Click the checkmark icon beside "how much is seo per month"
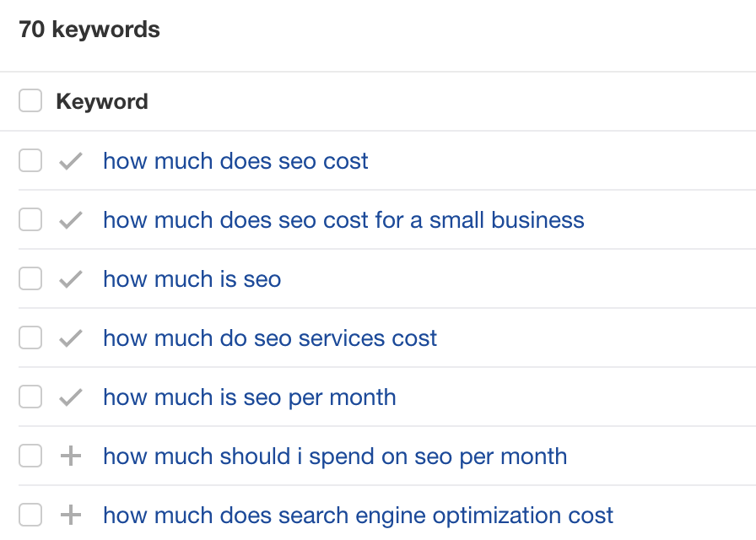 71,397
